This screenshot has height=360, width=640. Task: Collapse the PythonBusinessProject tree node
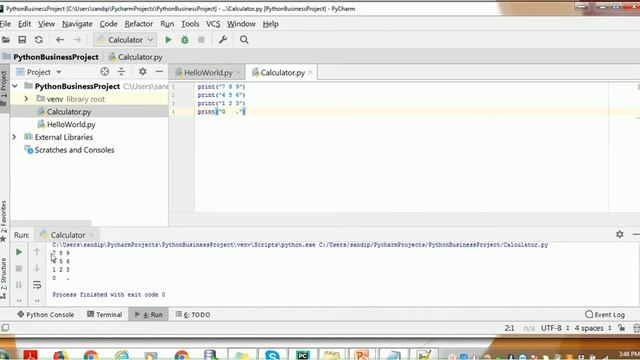15,86
